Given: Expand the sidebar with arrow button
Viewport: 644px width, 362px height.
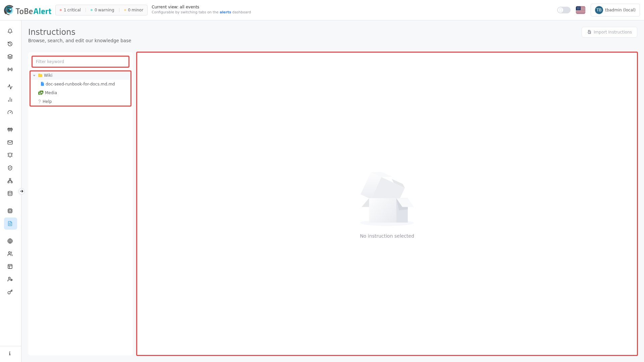Looking at the screenshot, I should 21,191.
